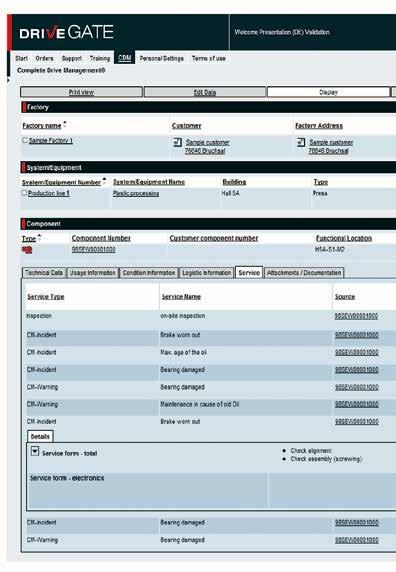Click the Edit Data button

[x=205, y=92]
